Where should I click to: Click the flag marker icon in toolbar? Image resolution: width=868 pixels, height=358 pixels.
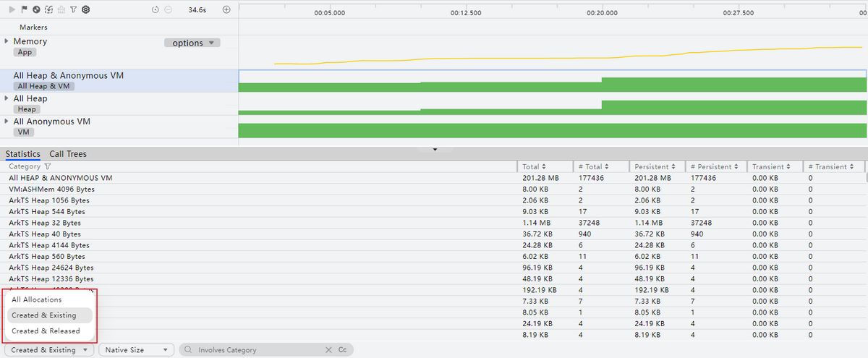point(24,9)
